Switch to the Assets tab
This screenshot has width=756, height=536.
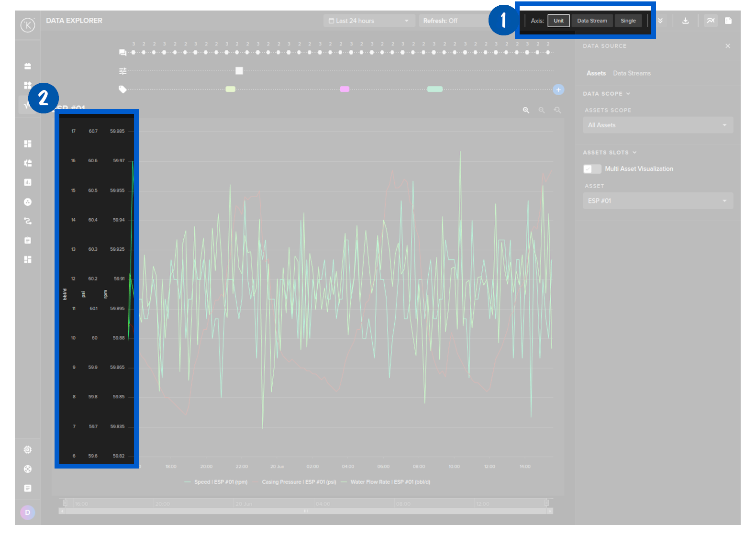pyautogui.click(x=596, y=73)
